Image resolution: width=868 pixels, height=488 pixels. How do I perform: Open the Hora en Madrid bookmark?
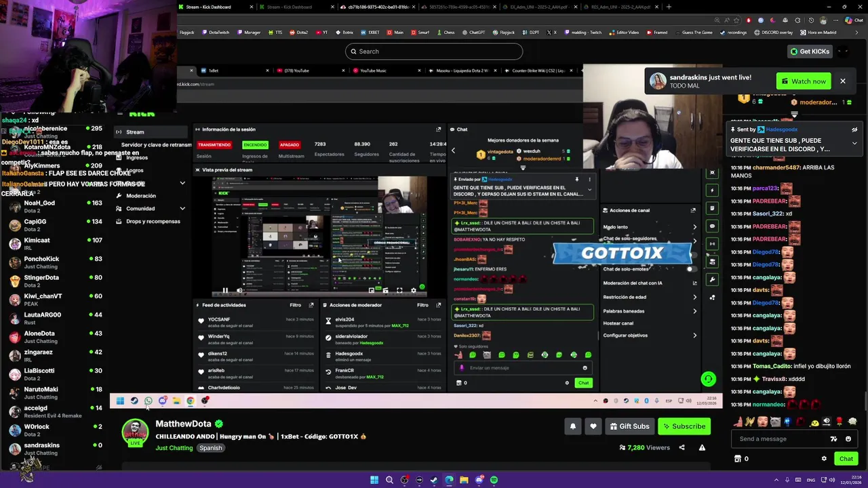[x=818, y=33]
